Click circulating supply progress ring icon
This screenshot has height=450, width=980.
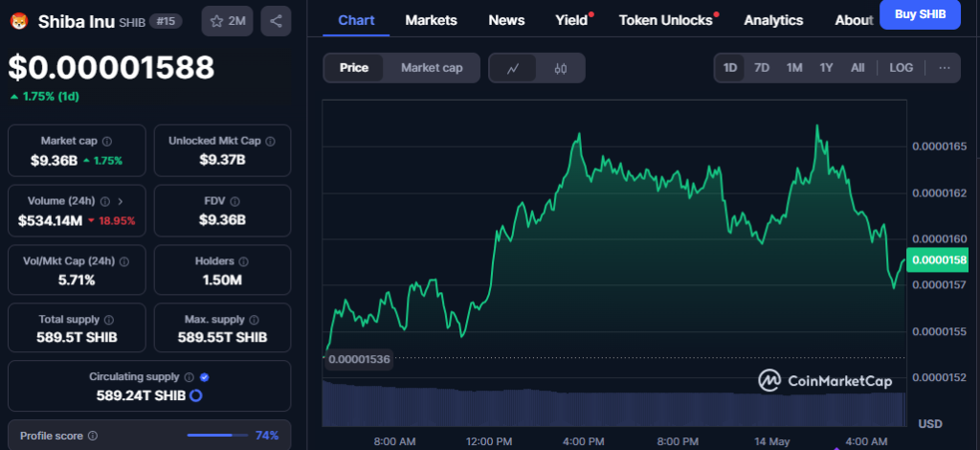click(x=195, y=395)
